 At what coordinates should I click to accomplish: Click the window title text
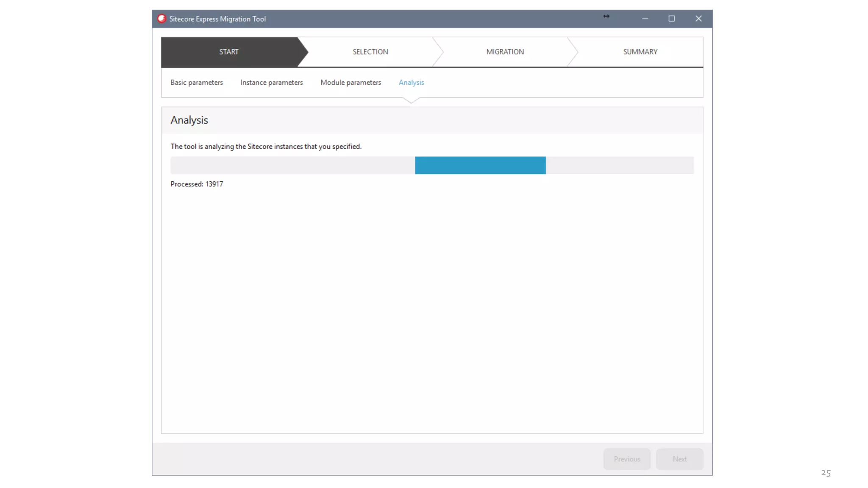click(x=217, y=19)
